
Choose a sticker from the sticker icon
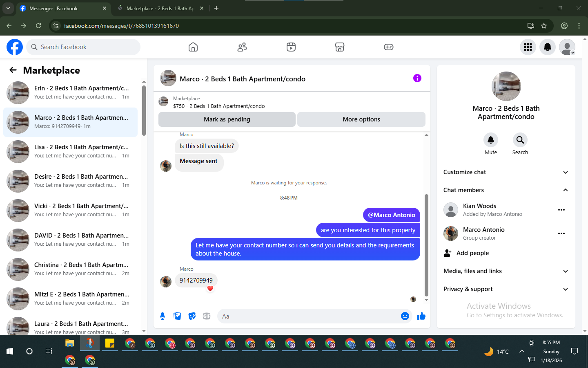[x=192, y=316]
